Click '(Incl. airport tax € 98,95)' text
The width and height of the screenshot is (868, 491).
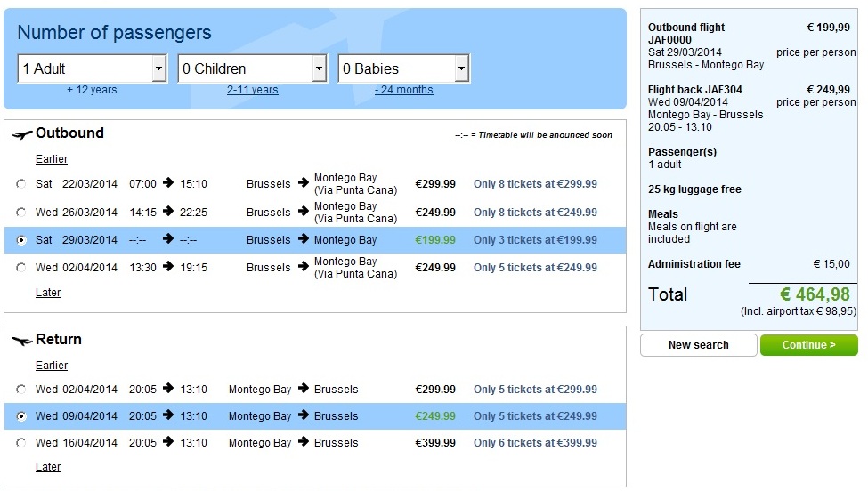pos(799,311)
